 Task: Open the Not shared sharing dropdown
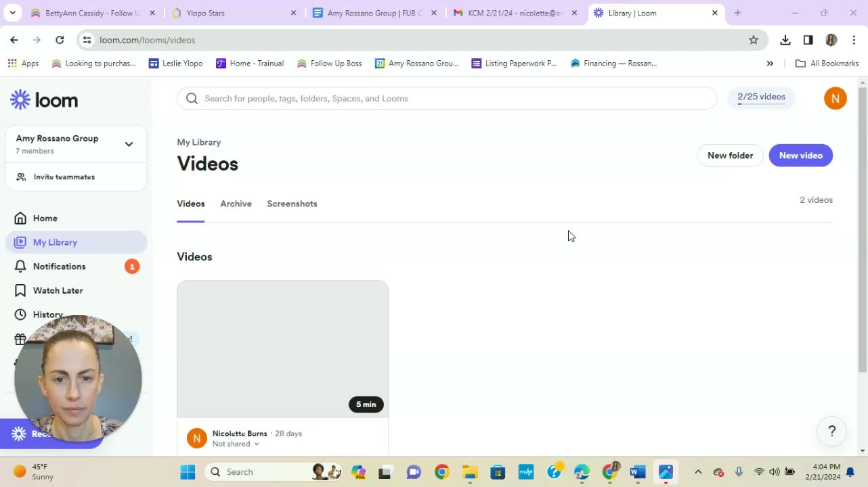tap(236, 444)
